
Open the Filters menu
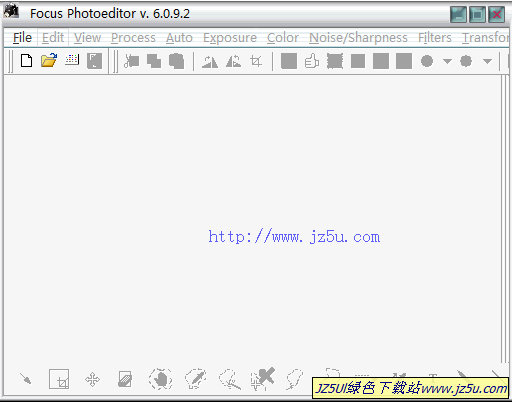(x=435, y=38)
